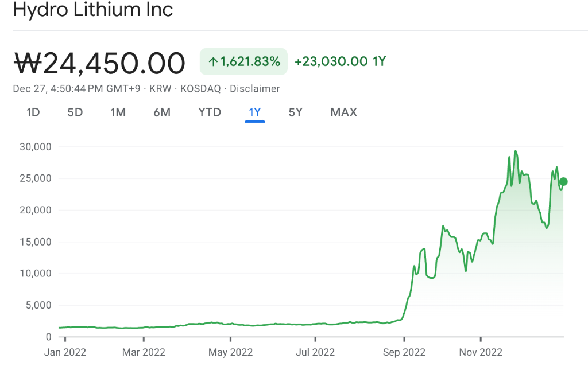The height and width of the screenshot is (370, 588).
Task: Click the KOSDAQ exchange label
Action: pyautogui.click(x=200, y=89)
